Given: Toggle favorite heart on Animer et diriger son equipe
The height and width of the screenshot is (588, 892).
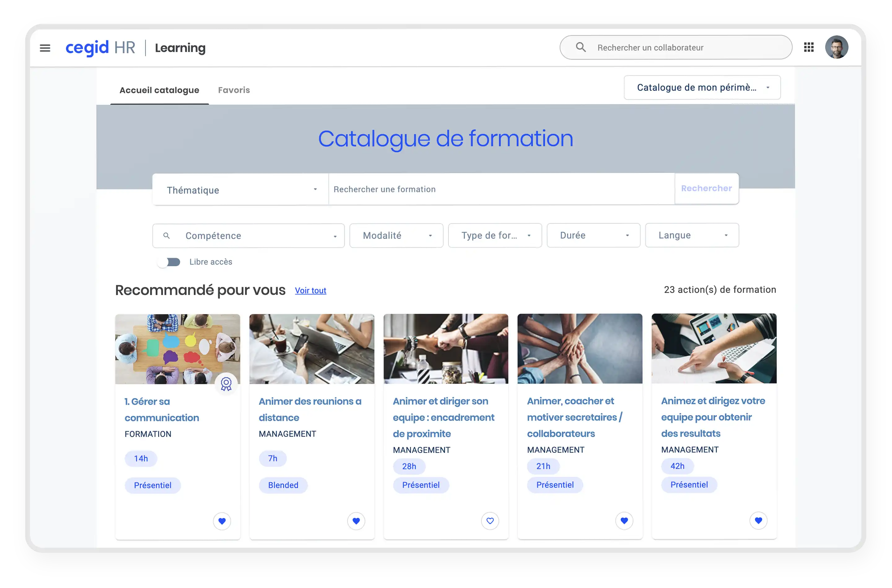Looking at the screenshot, I should [490, 521].
